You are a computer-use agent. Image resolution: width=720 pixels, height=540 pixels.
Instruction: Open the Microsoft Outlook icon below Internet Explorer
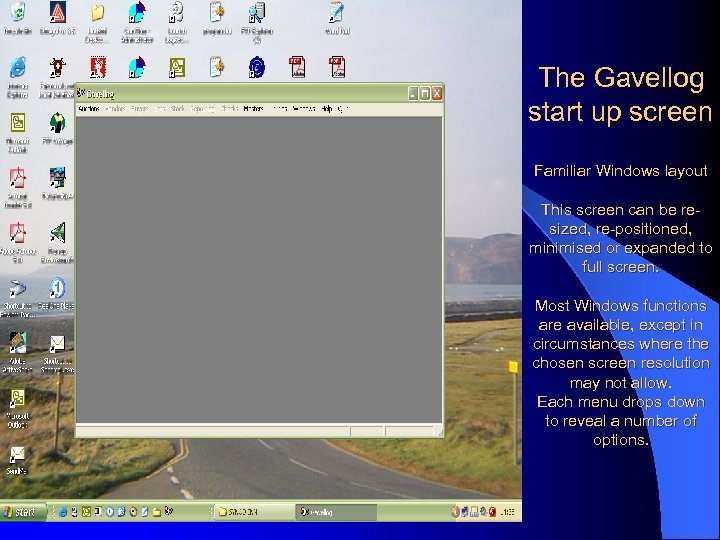coord(17,123)
